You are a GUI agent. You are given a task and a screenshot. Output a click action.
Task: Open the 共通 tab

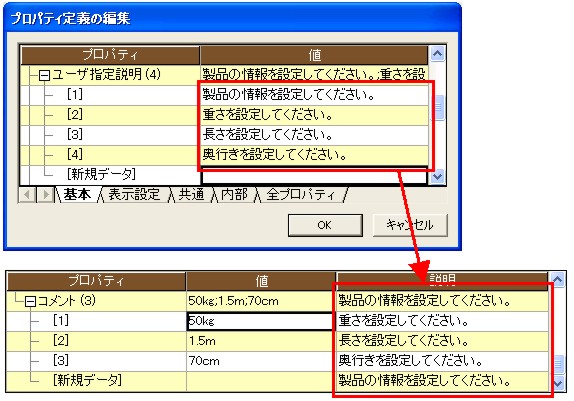click(x=191, y=194)
